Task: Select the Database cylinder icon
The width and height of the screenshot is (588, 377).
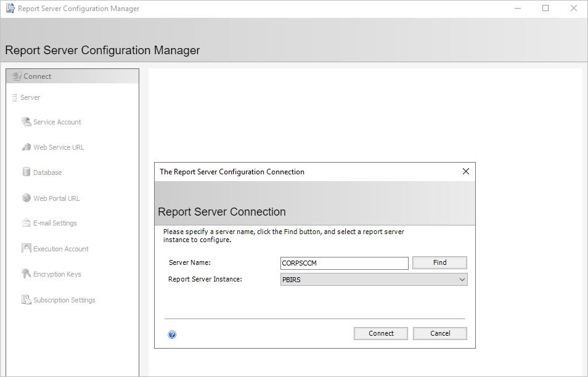Action: coord(27,172)
